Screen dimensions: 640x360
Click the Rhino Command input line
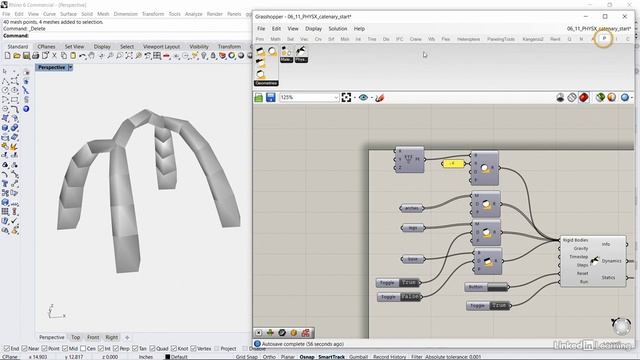(x=127, y=36)
